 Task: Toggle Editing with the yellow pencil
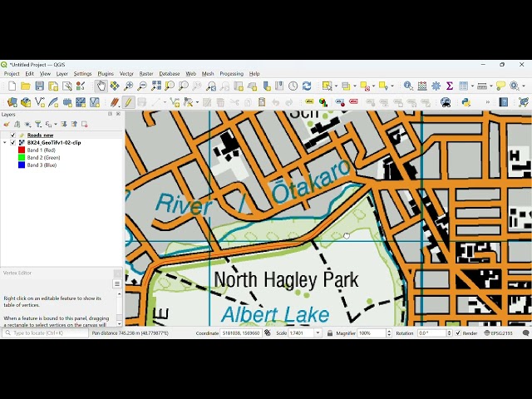click(128, 102)
